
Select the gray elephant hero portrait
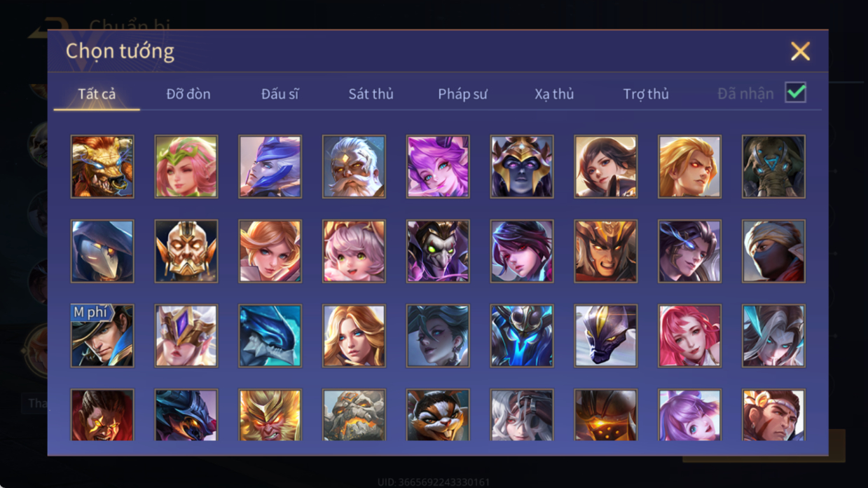(773, 167)
